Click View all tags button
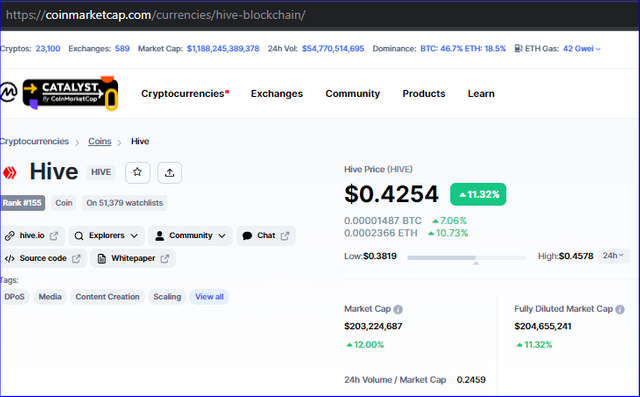 point(209,297)
